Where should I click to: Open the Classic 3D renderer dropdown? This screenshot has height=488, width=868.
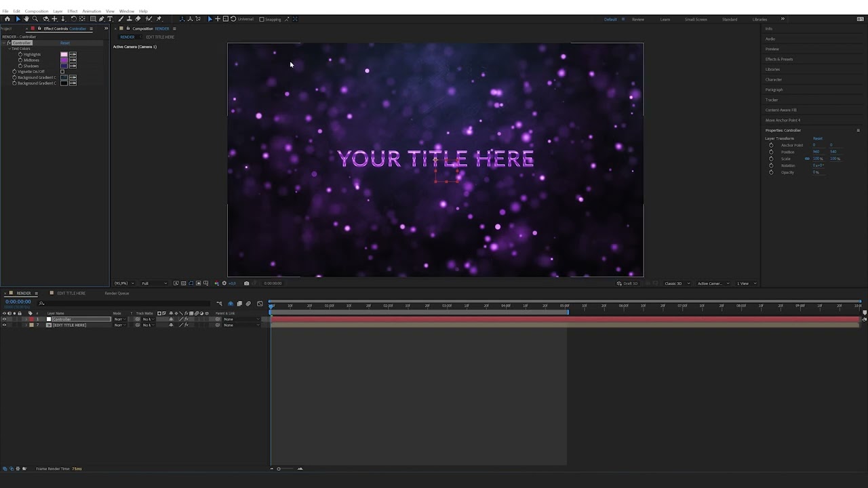676,283
